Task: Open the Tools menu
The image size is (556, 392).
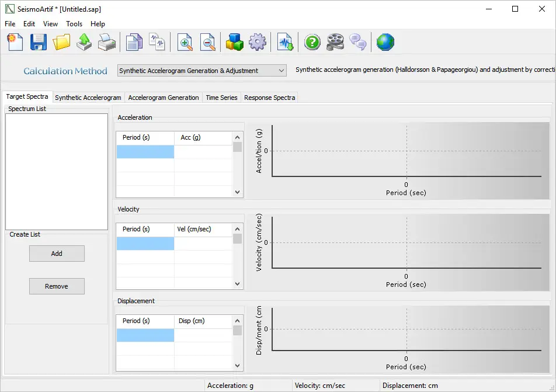Action: click(74, 24)
